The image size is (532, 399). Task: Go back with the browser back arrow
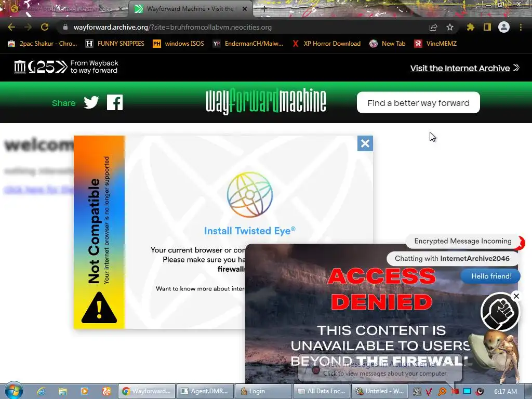[x=11, y=27]
